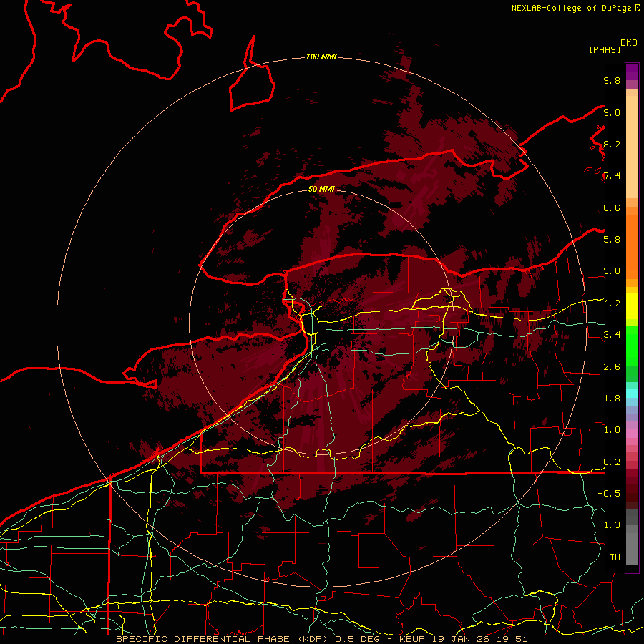Pick the purple top band of color scale
The width and height of the screenshot is (644, 644).
[x=632, y=72]
